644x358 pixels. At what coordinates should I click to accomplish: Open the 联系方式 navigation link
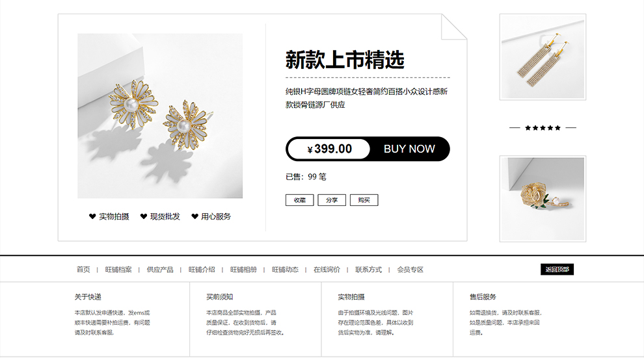(x=368, y=270)
